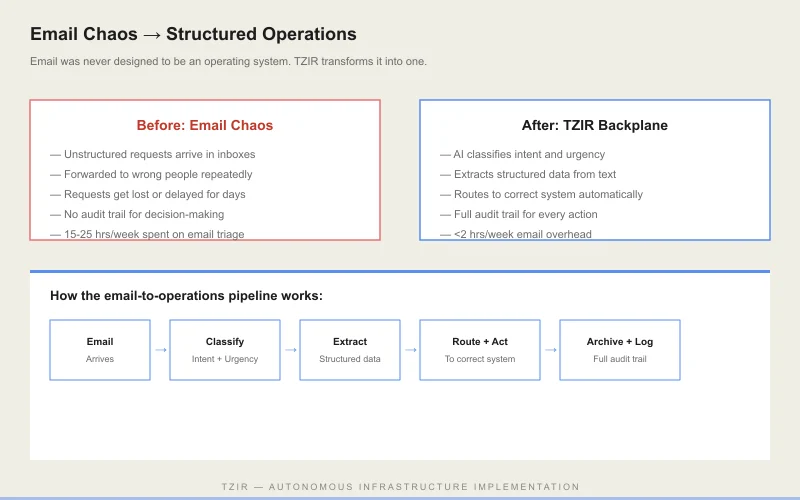800x500 pixels.
Task: Select 'Full audit trail for every action'
Action: [x=526, y=214]
